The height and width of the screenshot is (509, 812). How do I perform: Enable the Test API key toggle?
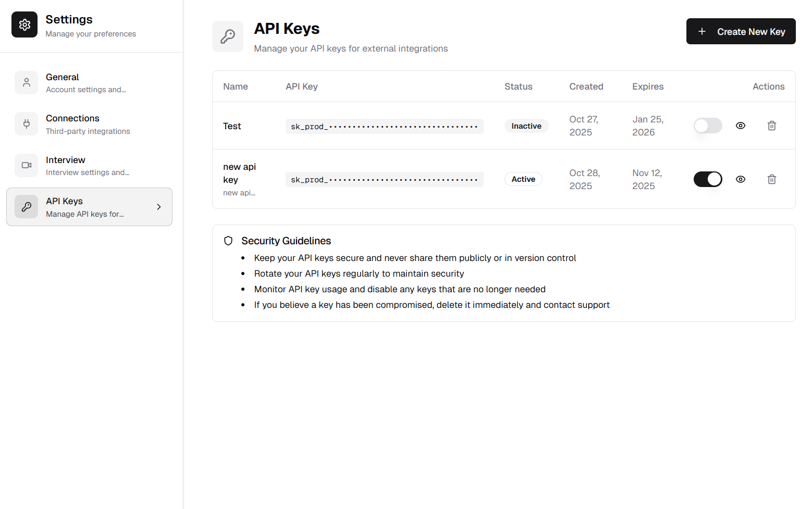point(708,126)
